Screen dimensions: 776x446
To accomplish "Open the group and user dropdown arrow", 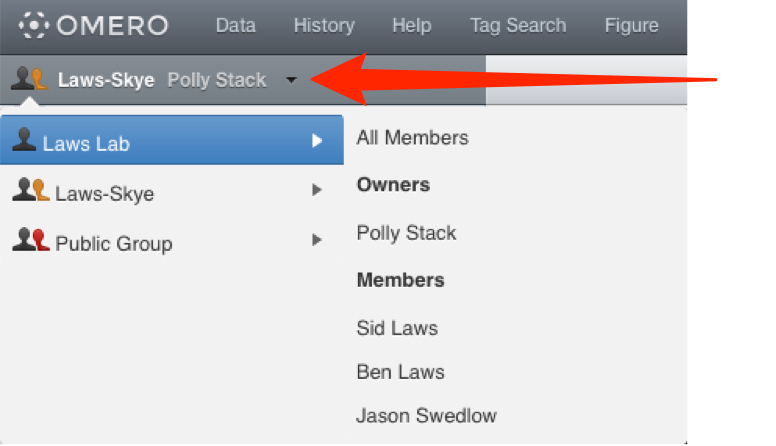I will (x=291, y=80).
